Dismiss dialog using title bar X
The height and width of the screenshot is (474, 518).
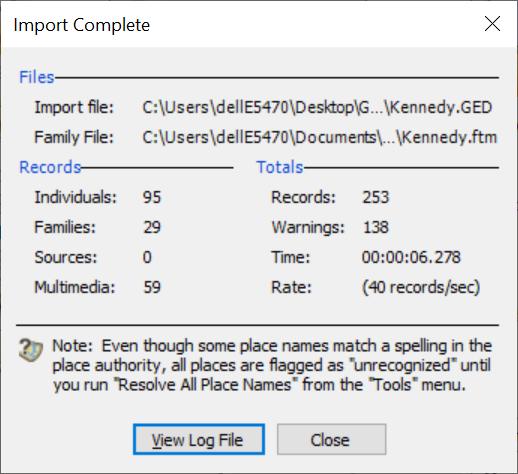tap(492, 24)
